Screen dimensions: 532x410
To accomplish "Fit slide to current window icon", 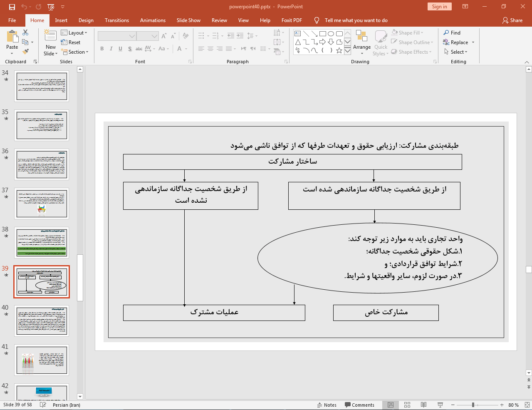I will 527,405.
